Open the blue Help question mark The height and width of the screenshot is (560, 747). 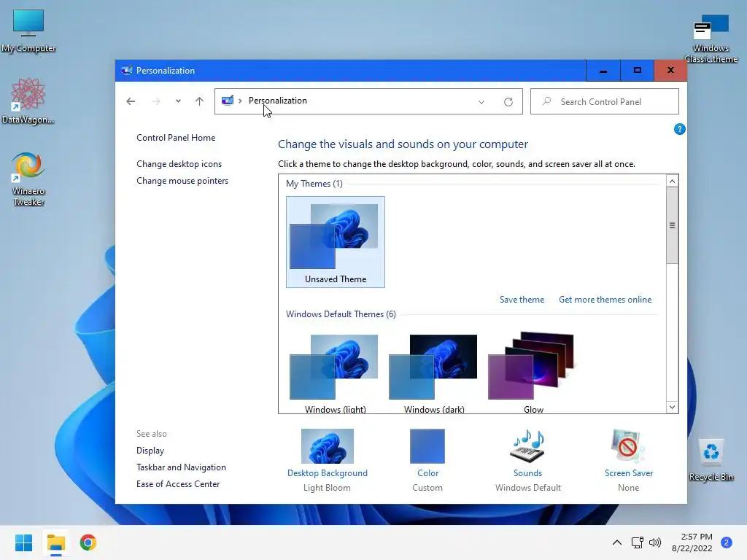pyautogui.click(x=679, y=129)
